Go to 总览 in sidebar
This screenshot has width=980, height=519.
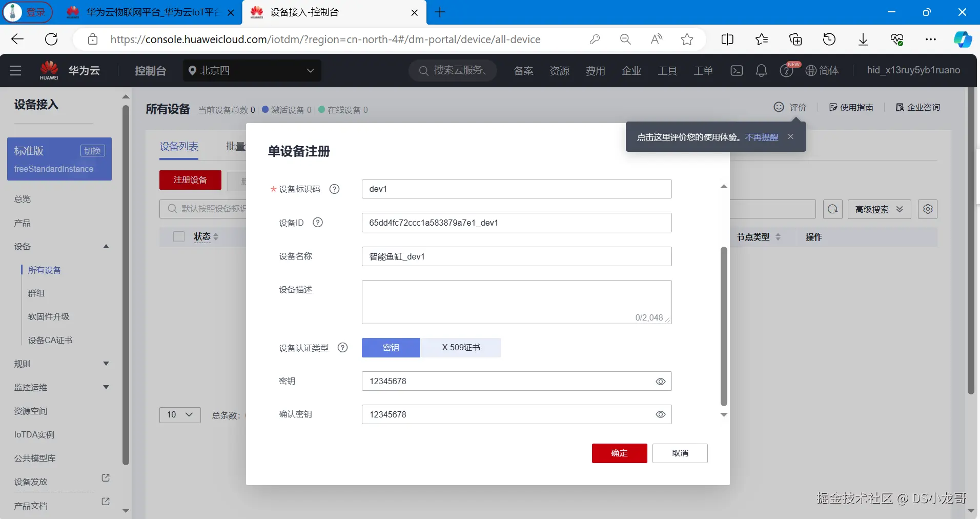click(23, 199)
